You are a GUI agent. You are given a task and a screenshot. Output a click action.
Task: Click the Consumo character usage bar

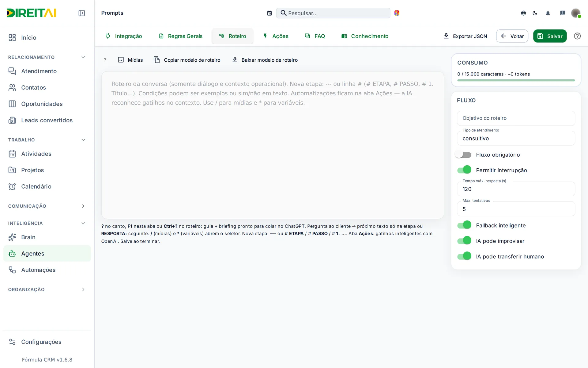tap(516, 80)
